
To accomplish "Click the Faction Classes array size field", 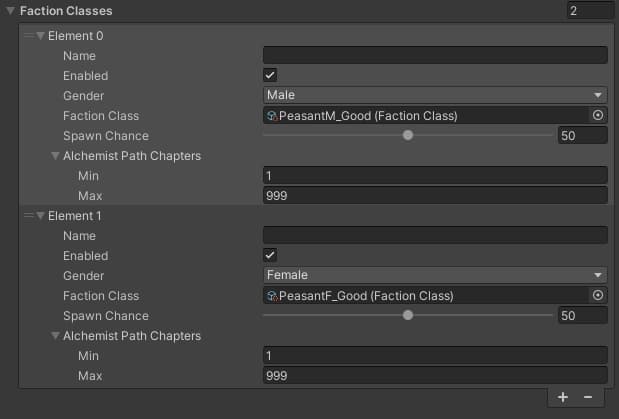I will tap(591, 11).
